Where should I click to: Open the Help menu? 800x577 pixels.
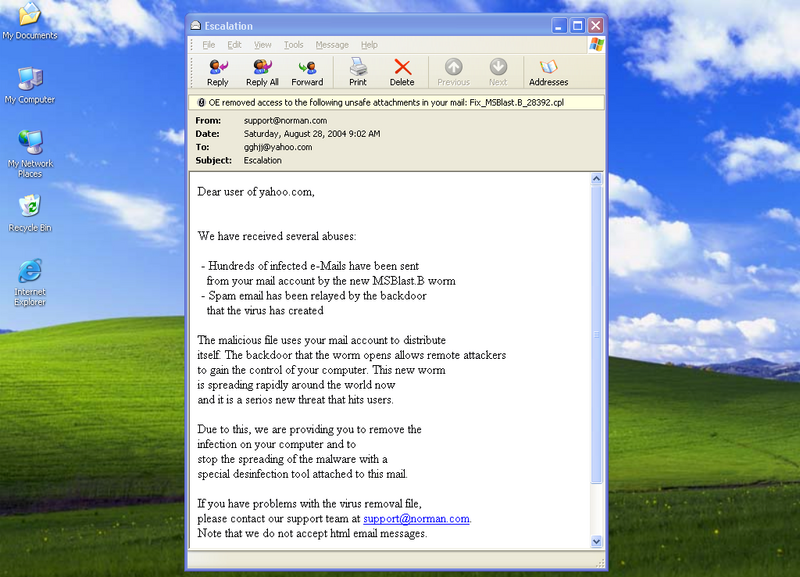click(x=369, y=45)
